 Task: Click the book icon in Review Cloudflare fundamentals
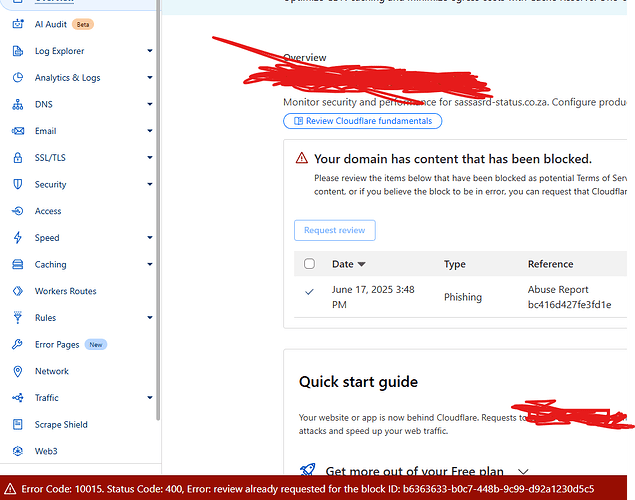coord(298,121)
